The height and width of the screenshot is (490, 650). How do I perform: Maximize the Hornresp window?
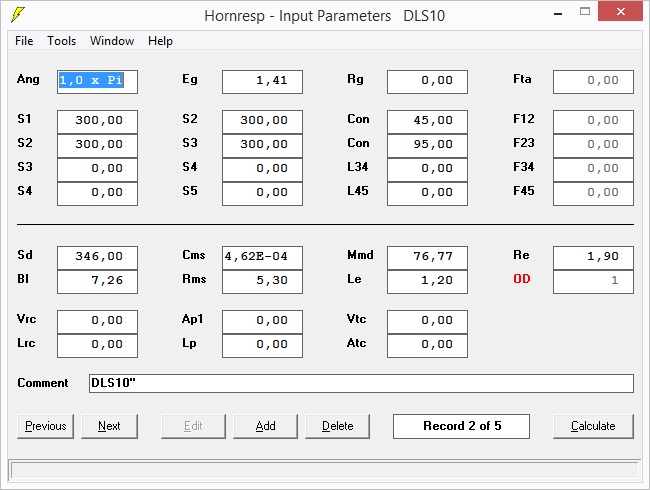(585, 12)
